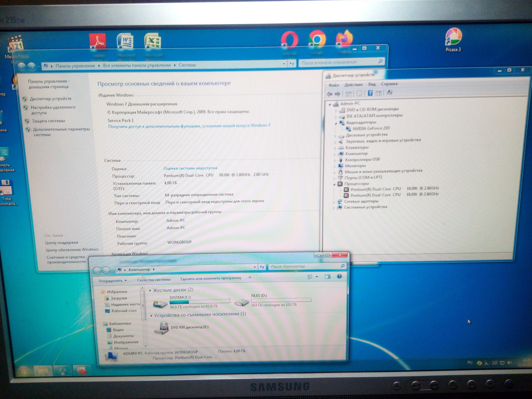Click Свойства системы in Computer toolbar
This screenshot has height=399, width=532.
(x=154, y=279)
